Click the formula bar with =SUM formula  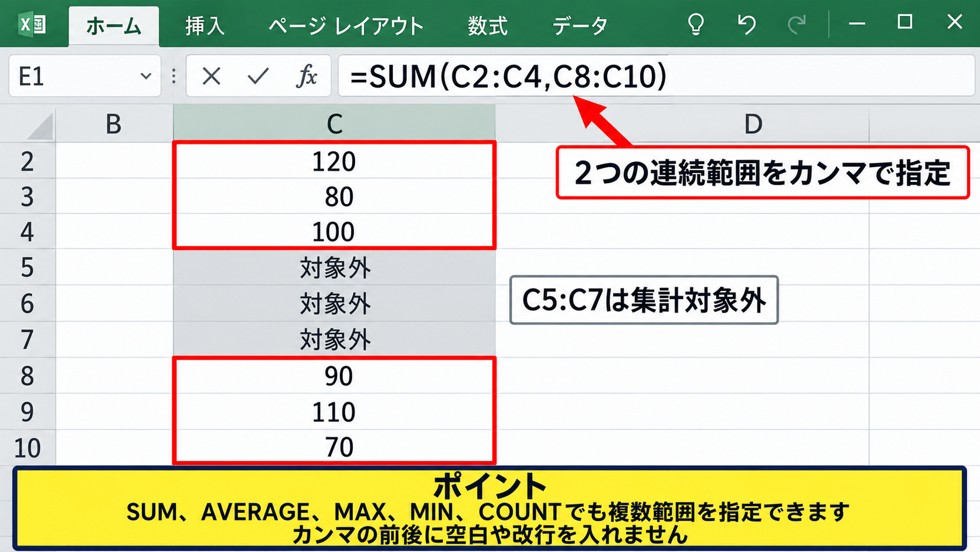point(656,76)
